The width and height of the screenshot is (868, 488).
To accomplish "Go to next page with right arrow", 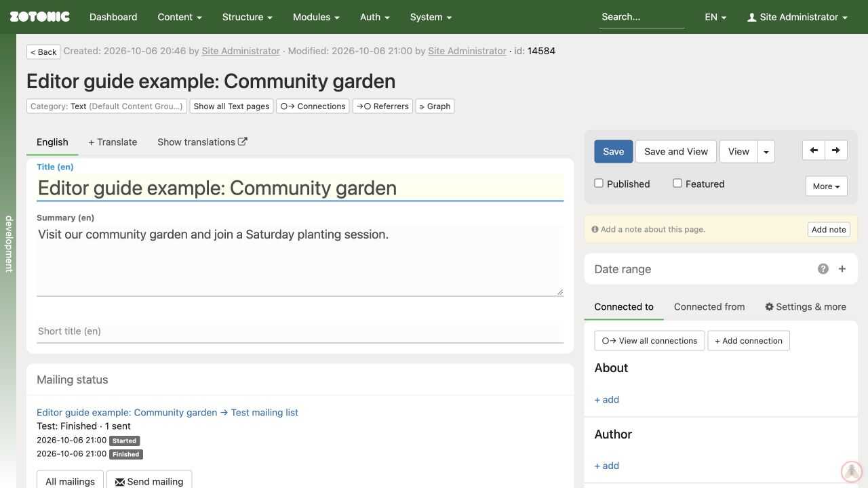I will tap(836, 150).
